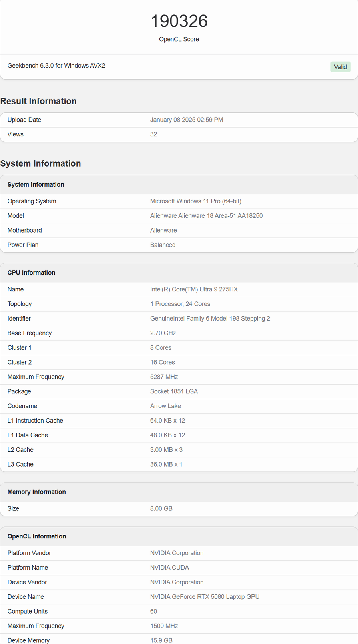Image resolution: width=358 pixels, height=644 pixels.
Task: Click the CPU Information table header
Action: (31, 273)
